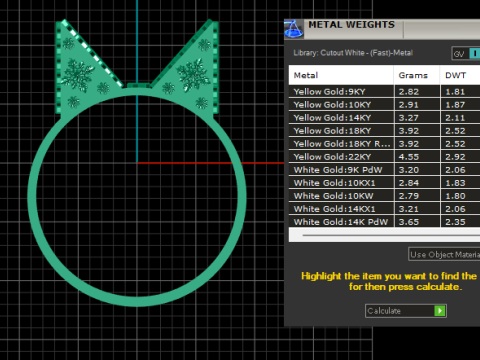480x360 pixels.
Task: Click grams value 4.55
Action: (409, 157)
